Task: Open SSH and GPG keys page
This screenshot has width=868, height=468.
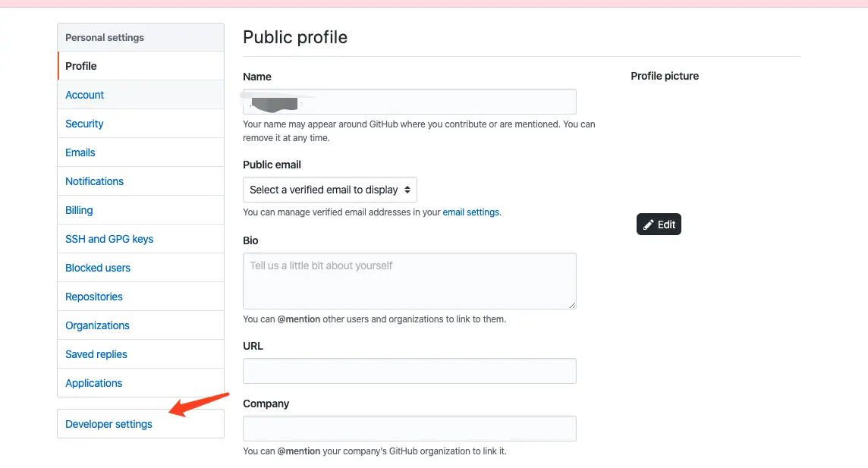Action: 109,239
